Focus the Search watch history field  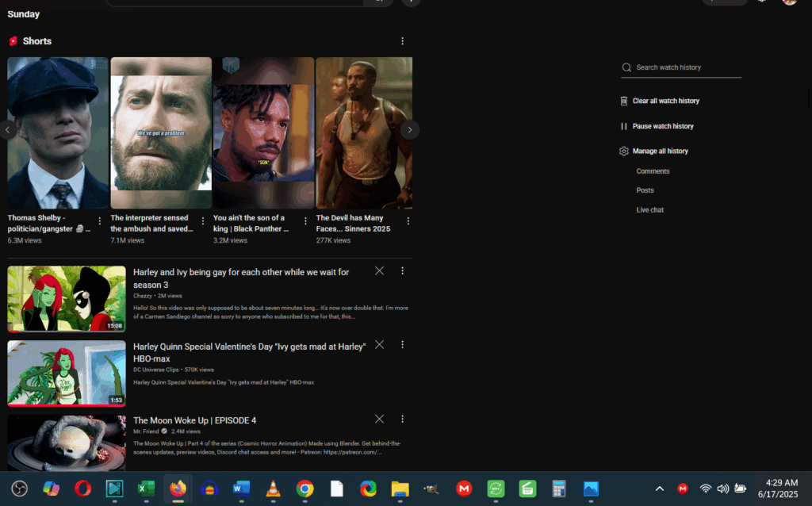[681, 67]
